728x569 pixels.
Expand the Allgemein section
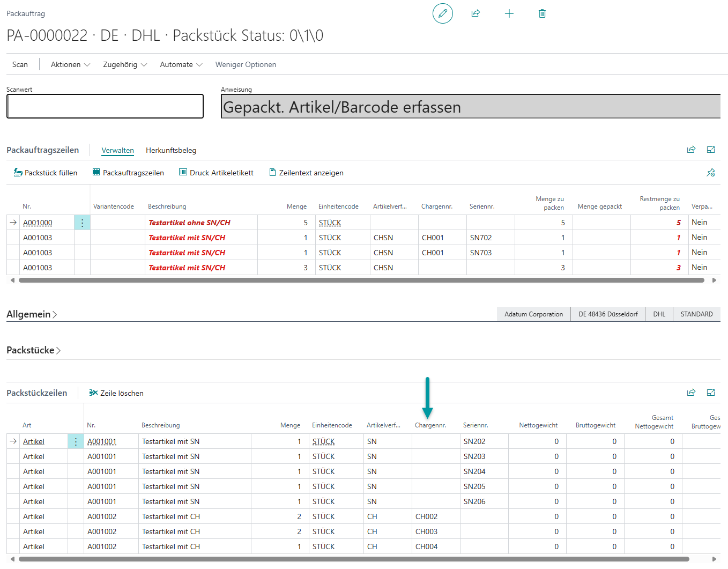[32, 314]
